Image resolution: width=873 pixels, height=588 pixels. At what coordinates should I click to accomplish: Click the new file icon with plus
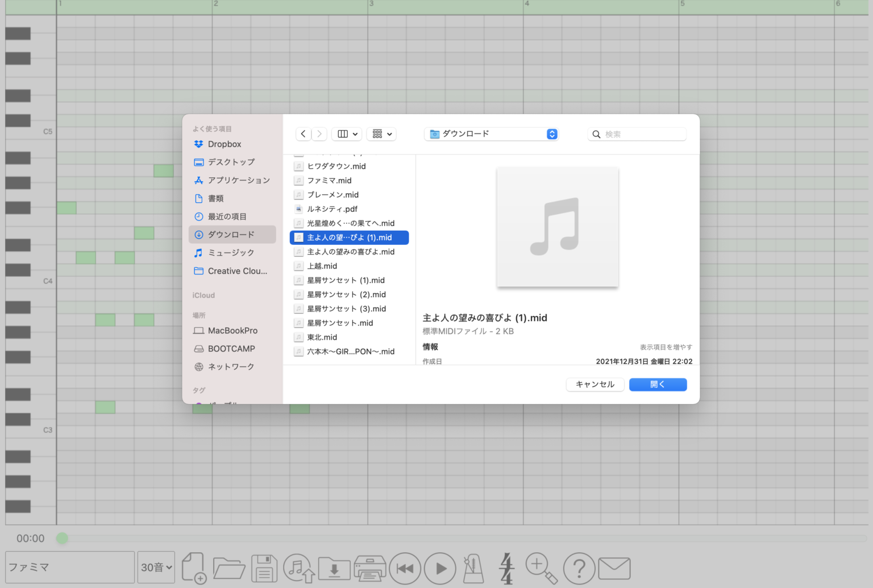click(x=194, y=568)
